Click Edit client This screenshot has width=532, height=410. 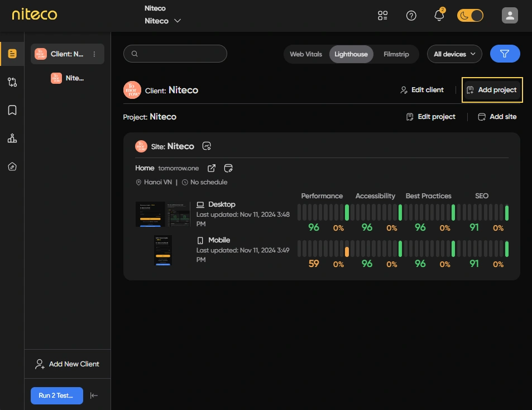(x=421, y=90)
